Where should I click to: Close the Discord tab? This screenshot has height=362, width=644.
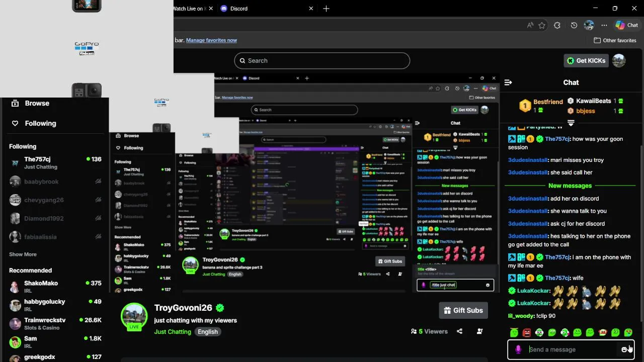click(311, 9)
